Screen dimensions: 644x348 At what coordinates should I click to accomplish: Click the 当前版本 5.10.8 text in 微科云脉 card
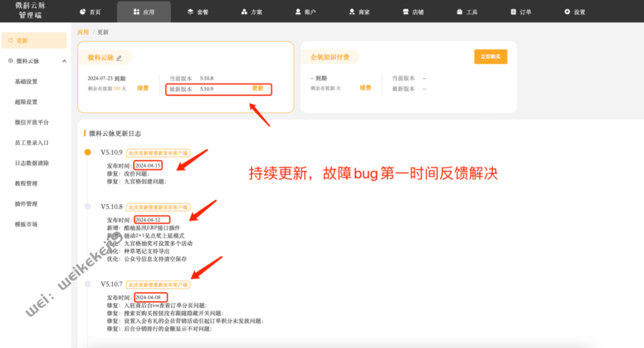tap(191, 78)
